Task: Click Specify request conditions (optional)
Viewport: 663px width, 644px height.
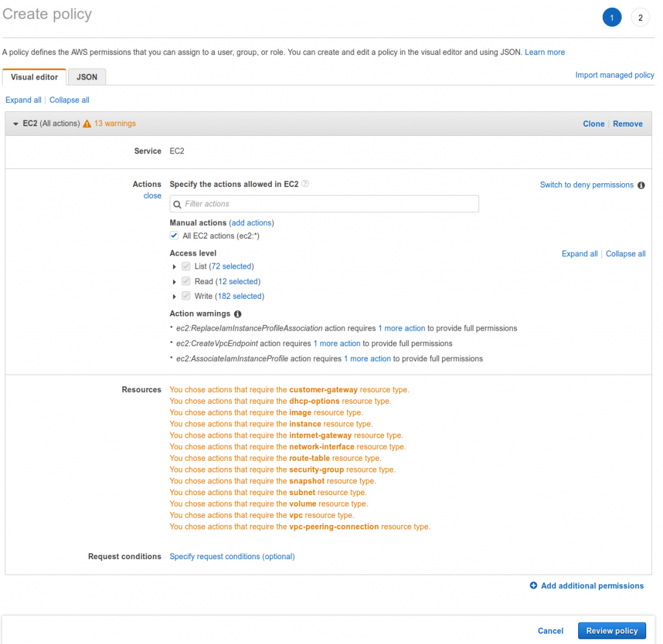Action: coord(232,557)
